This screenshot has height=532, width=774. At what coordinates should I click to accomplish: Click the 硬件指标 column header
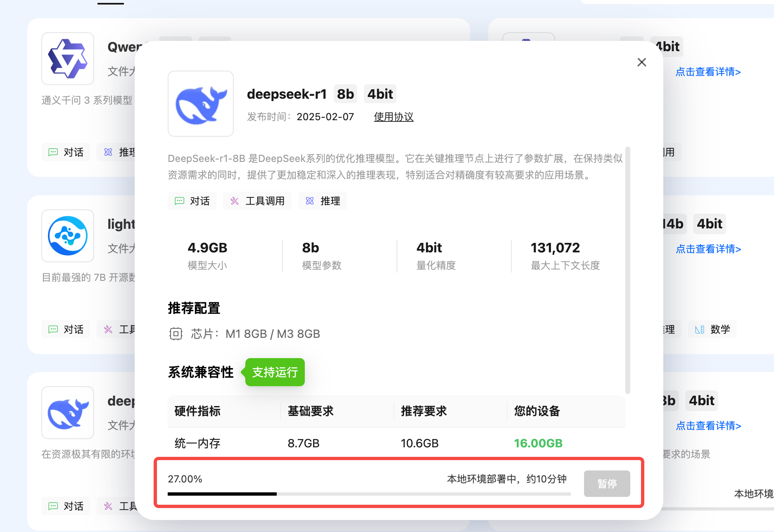tap(197, 411)
